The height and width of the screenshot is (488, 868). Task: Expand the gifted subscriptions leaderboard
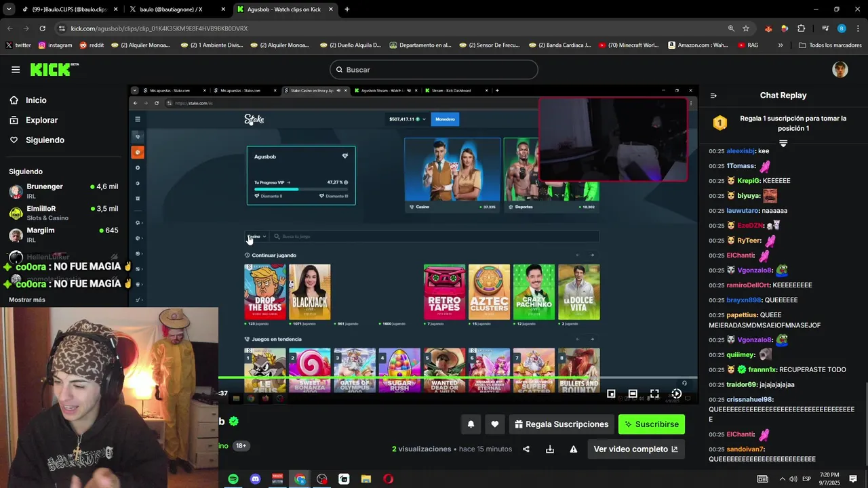pyautogui.click(x=783, y=144)
